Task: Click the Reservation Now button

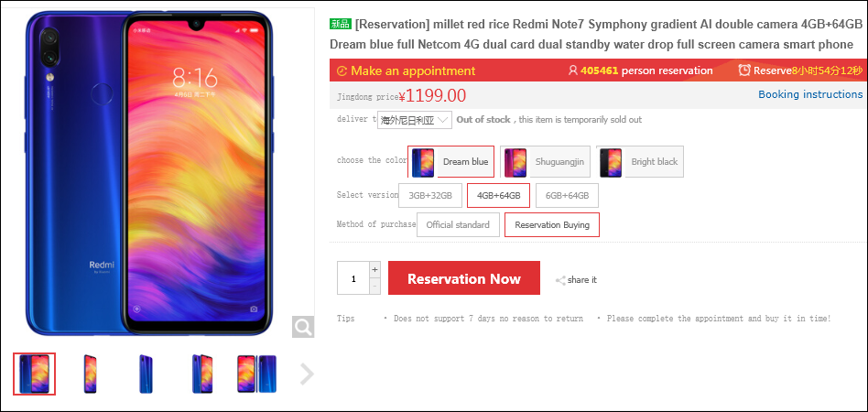Action: (x=464, y=278)
